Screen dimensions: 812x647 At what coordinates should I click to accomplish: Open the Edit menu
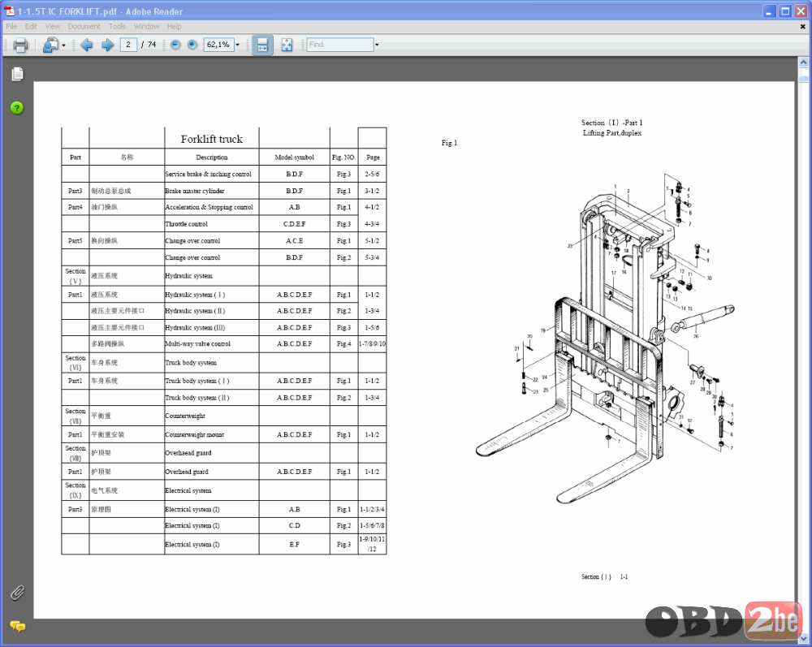(31, 27)
